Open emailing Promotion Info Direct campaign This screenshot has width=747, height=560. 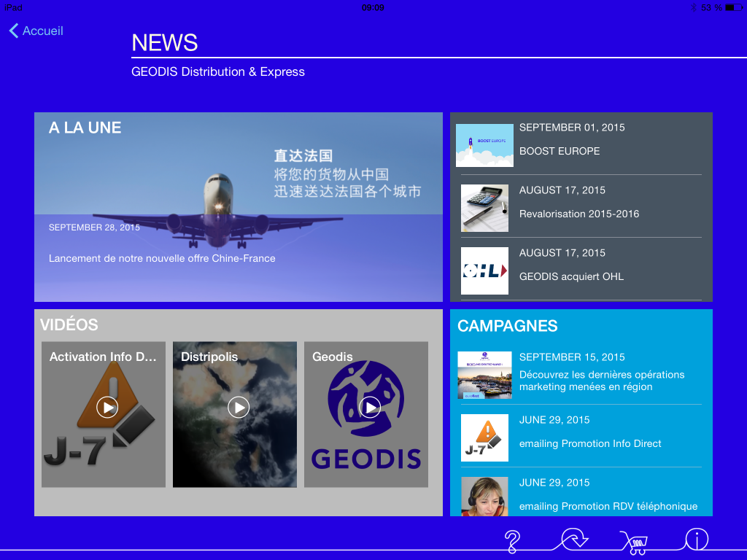581,437
